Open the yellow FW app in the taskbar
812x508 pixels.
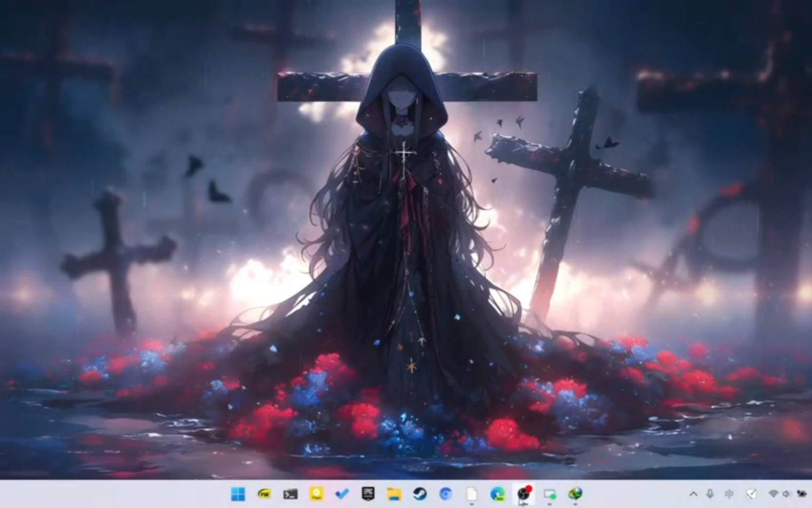[x=264, y=494]
